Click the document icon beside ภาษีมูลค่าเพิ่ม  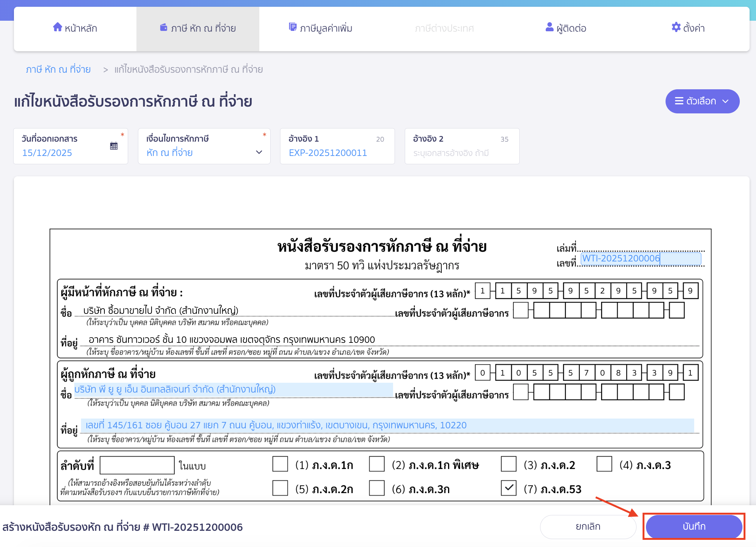pos(293,27)
